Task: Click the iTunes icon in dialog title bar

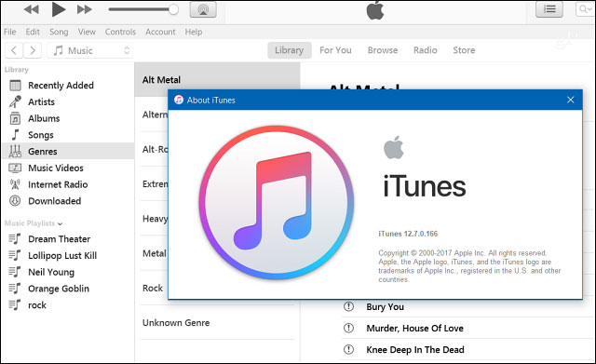Action: (x=178, y=100)
